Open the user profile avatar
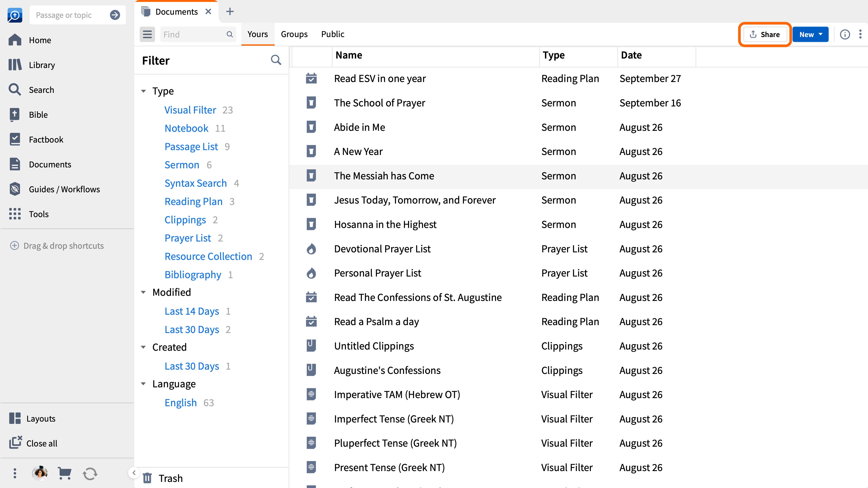This screenshot has width=868, height=488. point(40,473)
